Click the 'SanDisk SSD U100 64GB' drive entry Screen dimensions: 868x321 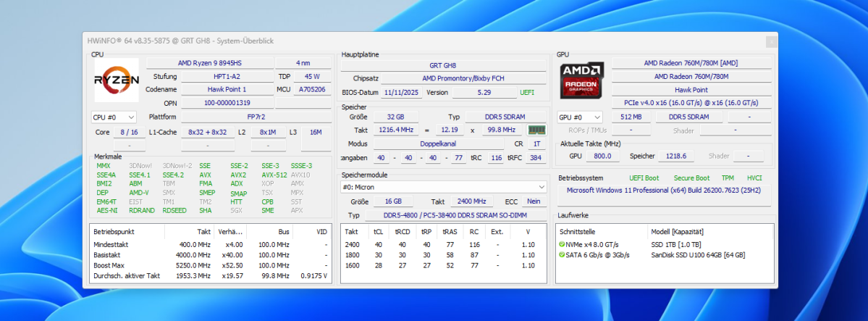(698, 255)
